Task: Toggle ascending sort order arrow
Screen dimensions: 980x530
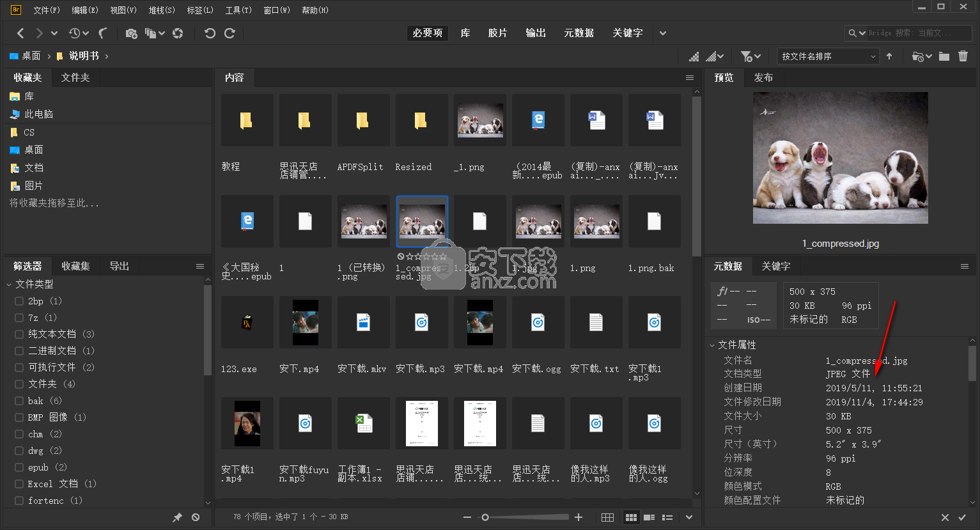Action: click(x=889, y=56)
